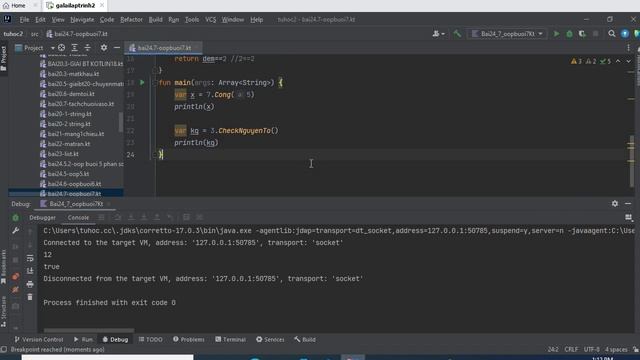Open the user account dropdown icon

tap(438, 34)
